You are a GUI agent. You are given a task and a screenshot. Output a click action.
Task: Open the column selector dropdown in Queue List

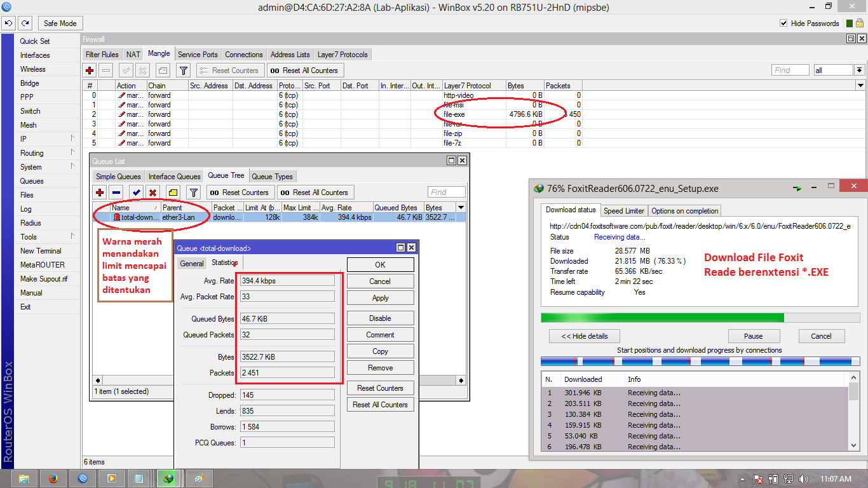pyautogui.click(x=461, y=208)
